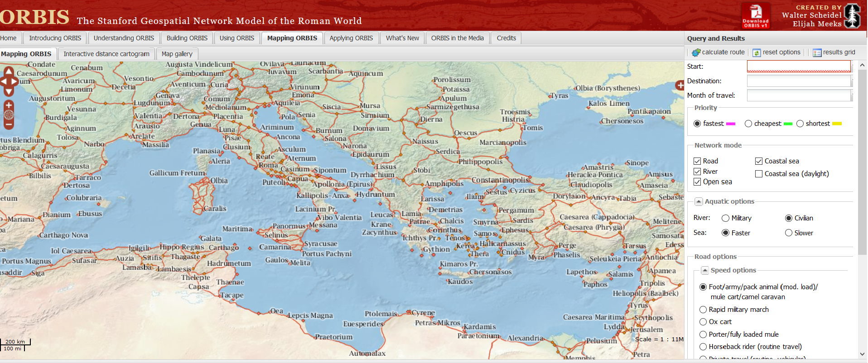Click the green cheapest color swatch
The width and height of the screenshot is (868, 363).
coord(788,124)
